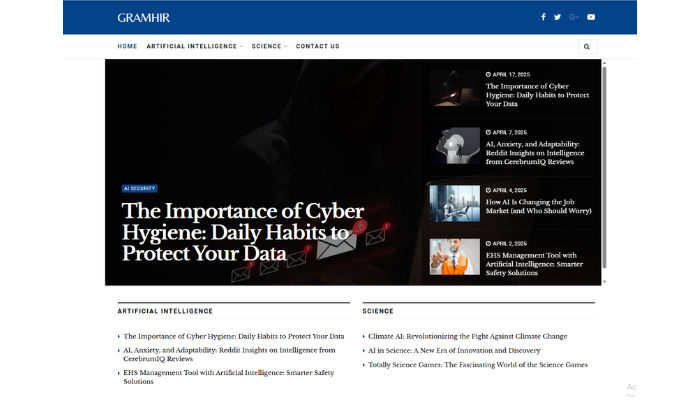The image size is (700, 400).
Task: Open list link 'AI, Anxiety, and Adaptability'
Action: coord(229,354)
